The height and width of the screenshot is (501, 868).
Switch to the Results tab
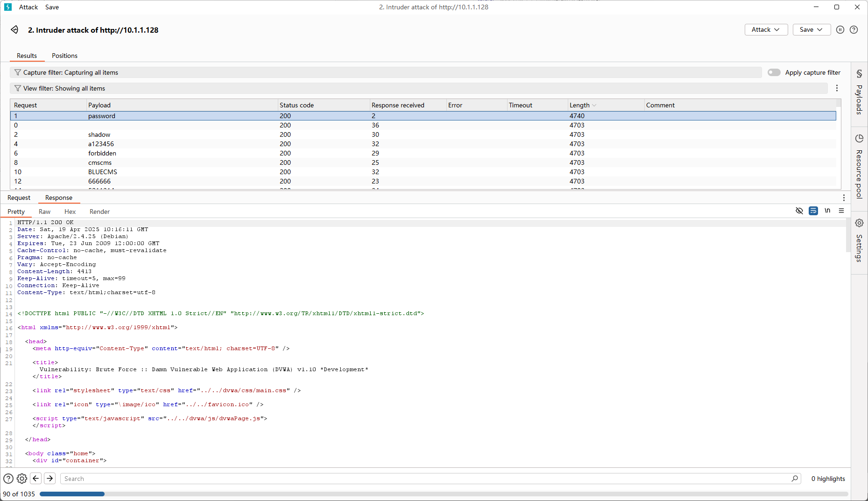click(x=27, y=56)
